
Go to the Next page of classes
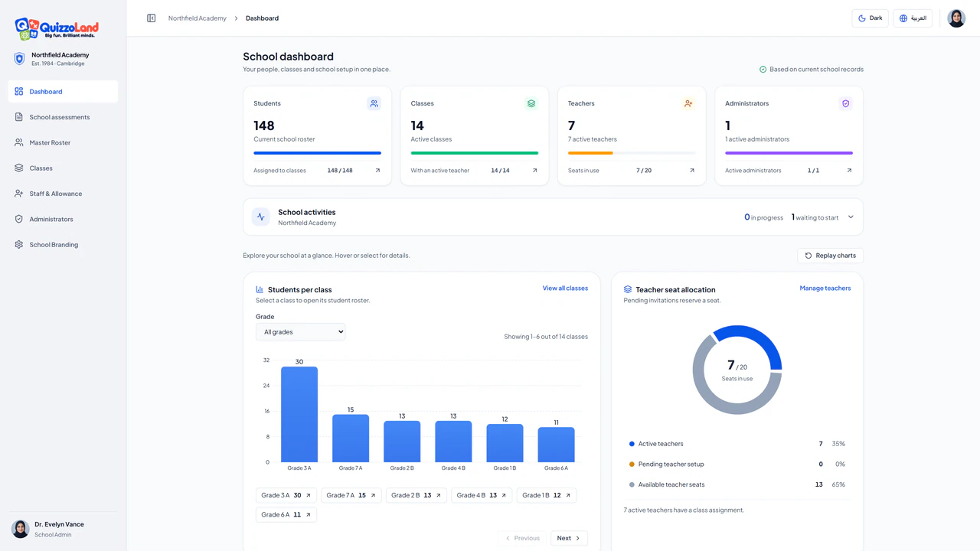point(569,538)
